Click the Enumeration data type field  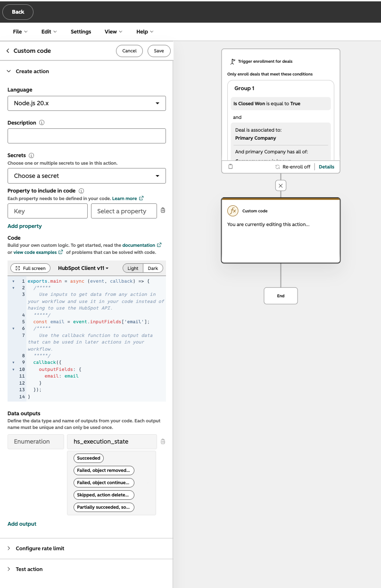[36, 442]
